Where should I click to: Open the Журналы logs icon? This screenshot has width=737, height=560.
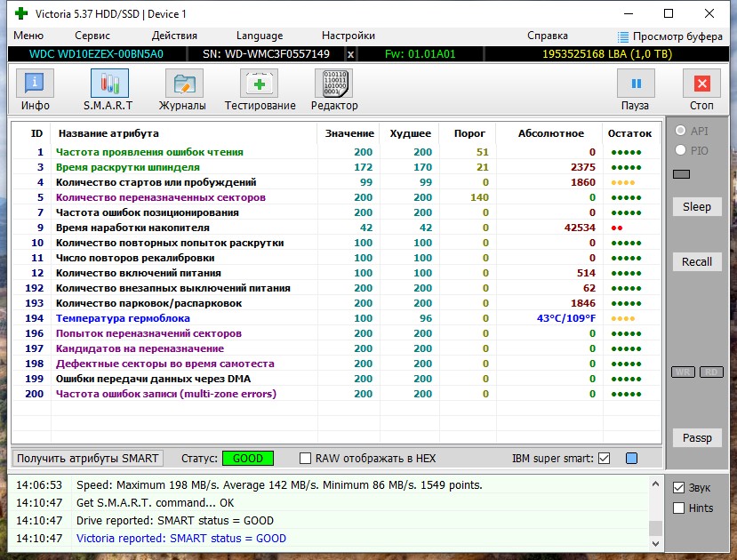point(184,84)
